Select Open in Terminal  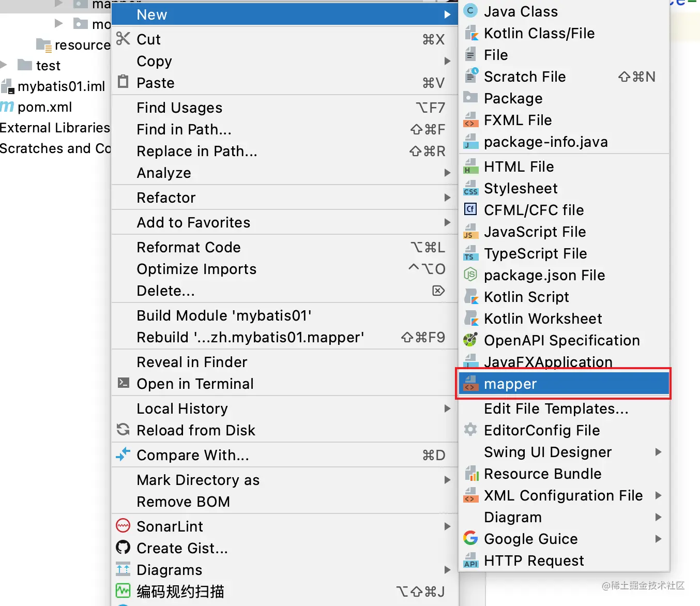click(x=195, y=384)
